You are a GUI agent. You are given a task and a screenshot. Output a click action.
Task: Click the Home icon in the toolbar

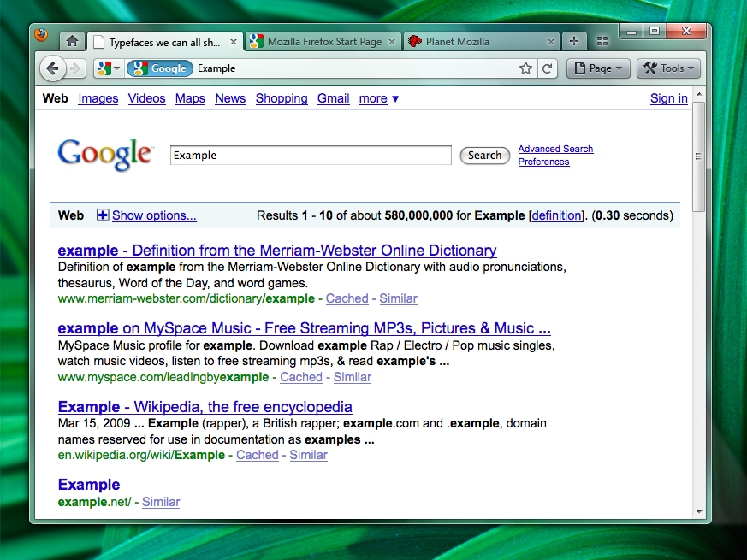[72, 40]
